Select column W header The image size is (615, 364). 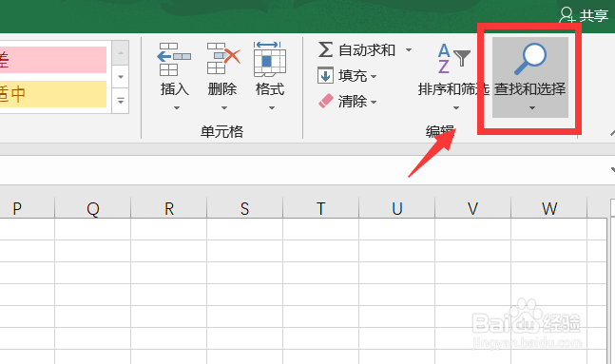pyautogui.click(x=549, y=207)
